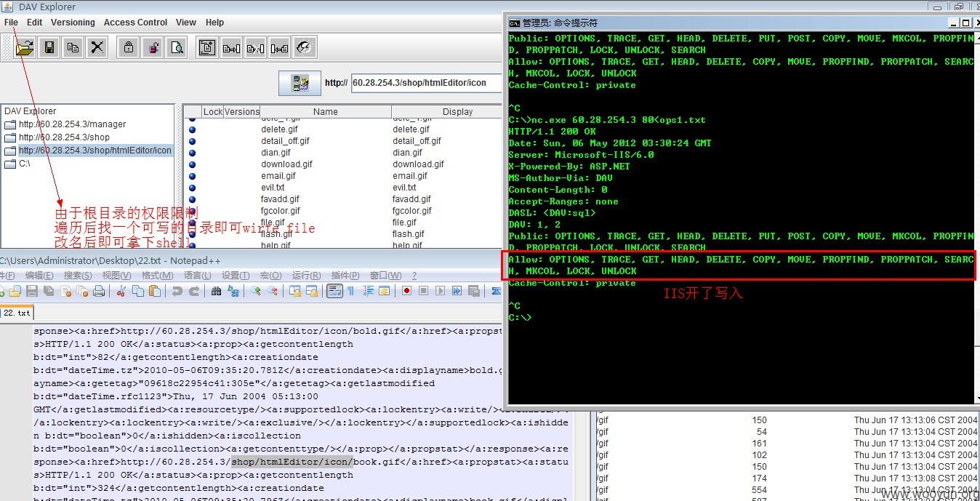Viewport: 980px width, 501px height.
Task: Click the Notepad++ Zoom In icon
Action: tap(256, 291)
